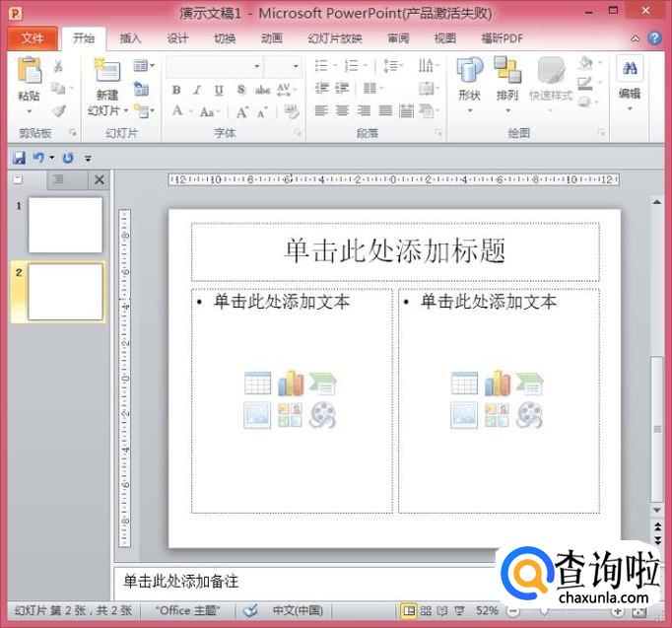This screenshot has width=672, height=628.
Task: Undo the last action
Action: click(x=38, y=158)
